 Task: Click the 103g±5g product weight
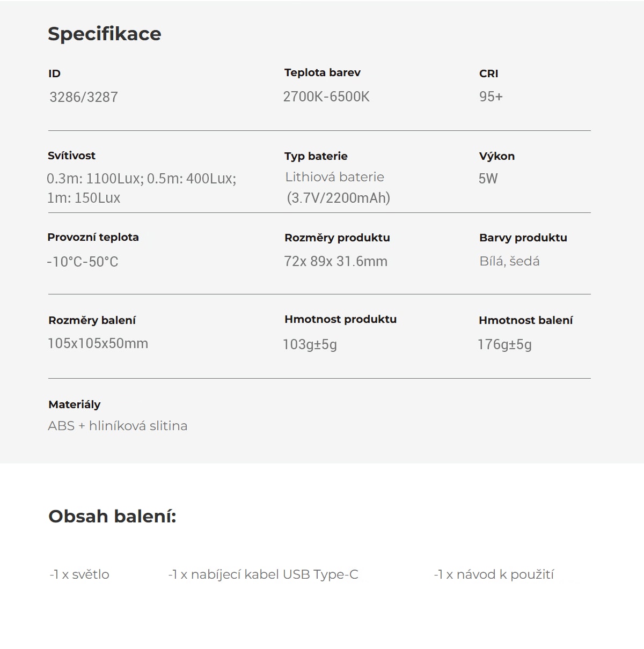pyautogui.click(x=310, y=344)
